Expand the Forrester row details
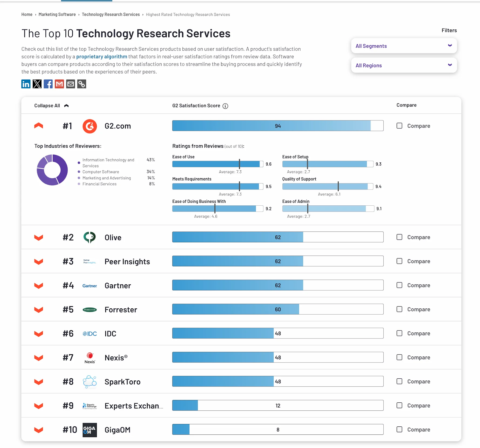This screenshot has height=448, width=480. (38, 309)
